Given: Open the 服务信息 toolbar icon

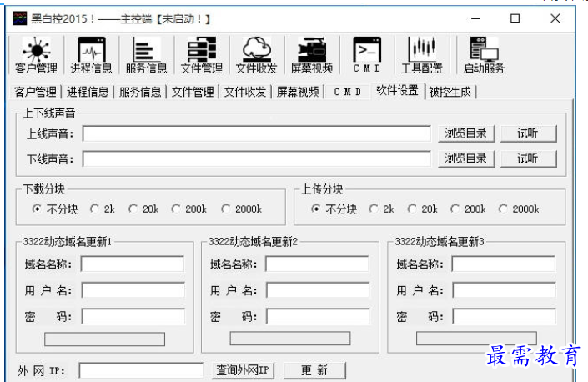Looking at the screenshot, I should pos(146,56).
